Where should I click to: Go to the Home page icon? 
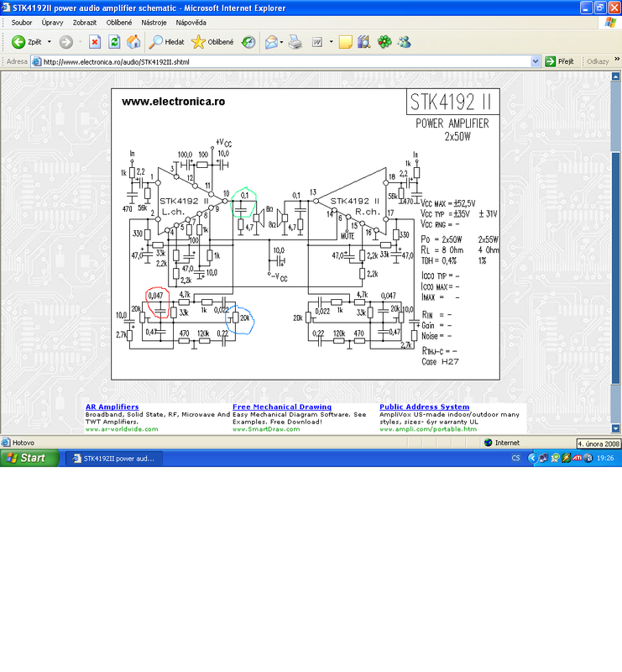(x=133, y=42)
